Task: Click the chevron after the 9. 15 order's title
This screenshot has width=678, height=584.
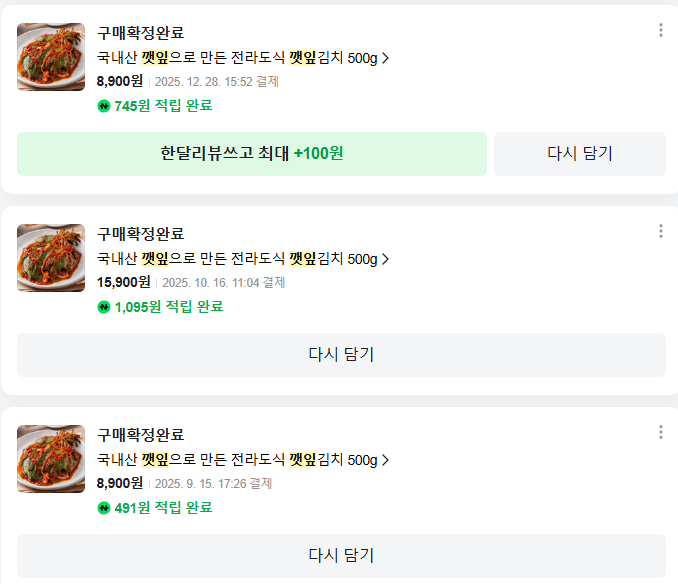Action: tap(386, 460)
